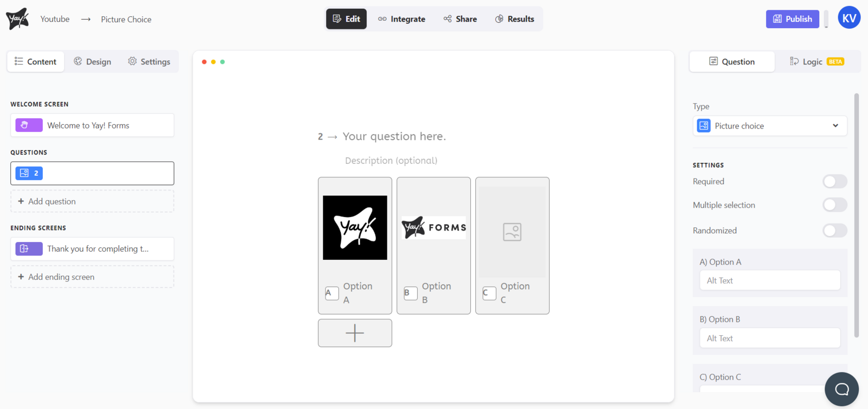Click the KV user avatar

point(849,18)
